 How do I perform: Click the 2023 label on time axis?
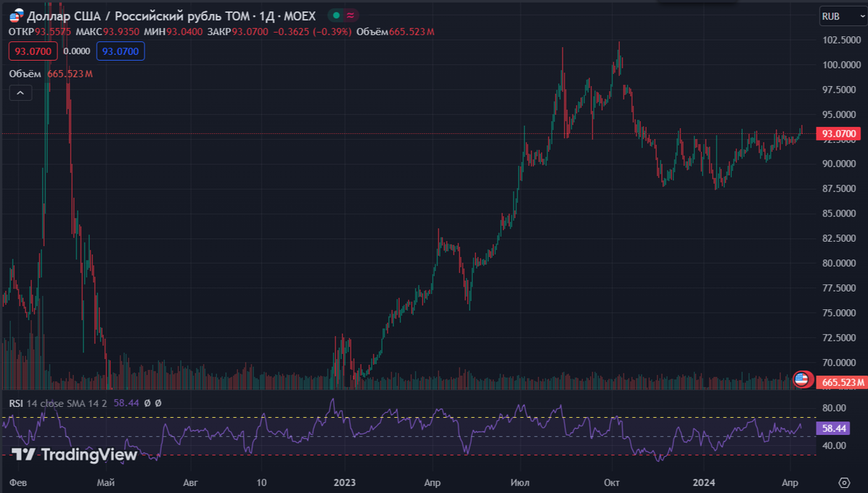coord(345,481)
